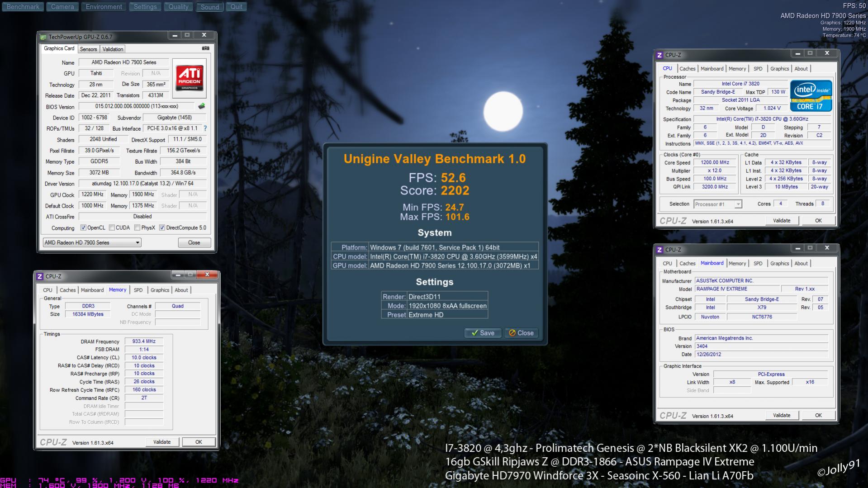Screen dimensions: 868x488
Task: Open the Benchmark menu in Valley
Action: 23,7
